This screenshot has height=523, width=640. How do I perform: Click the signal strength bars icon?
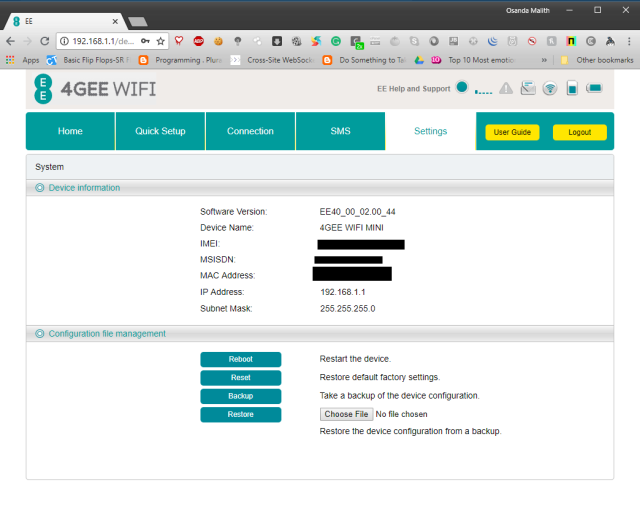point(483,91)
